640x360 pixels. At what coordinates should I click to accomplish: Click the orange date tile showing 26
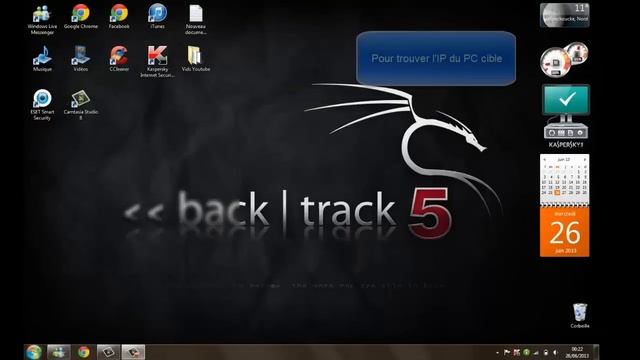point(565,232)
